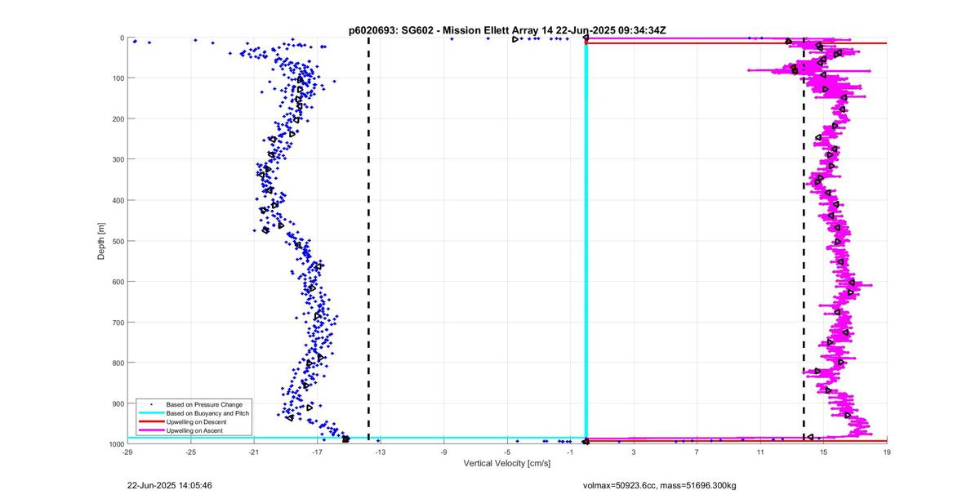Click the '11' velocity tick label
This screenshot has width=980, height=499.
pyautogui.click(x=760, y=452)
